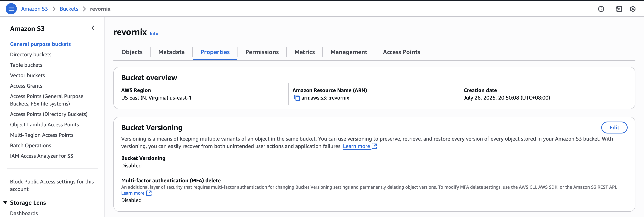
Task: Open IAM Access Analyzer for S3
Action: [x=41, y=156]
